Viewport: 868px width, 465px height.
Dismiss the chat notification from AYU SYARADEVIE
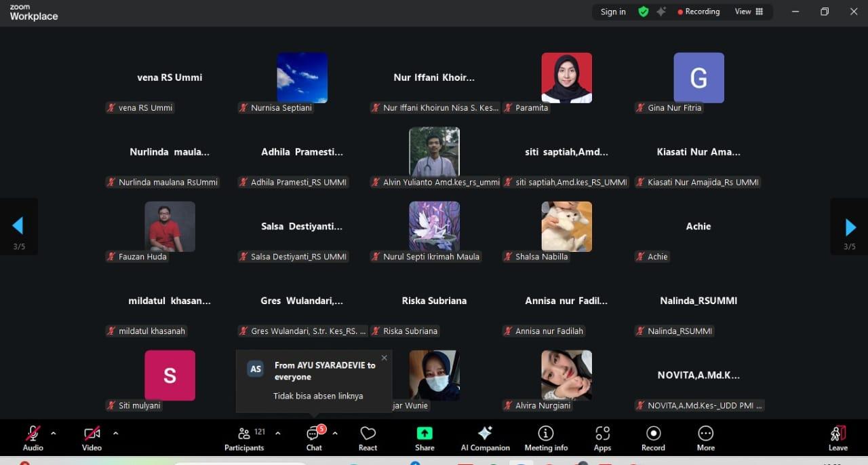point(384,358)
